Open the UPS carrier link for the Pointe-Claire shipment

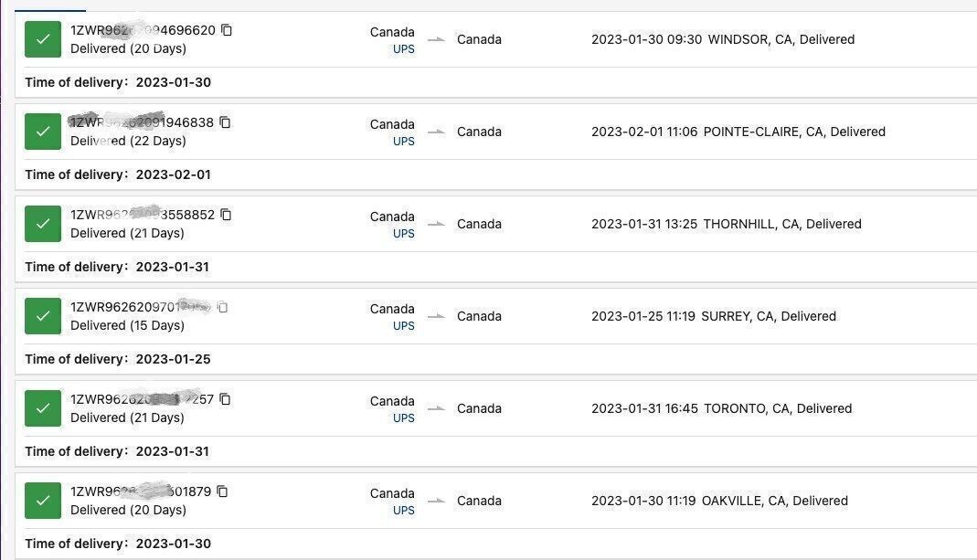click(x=403, y=142)
